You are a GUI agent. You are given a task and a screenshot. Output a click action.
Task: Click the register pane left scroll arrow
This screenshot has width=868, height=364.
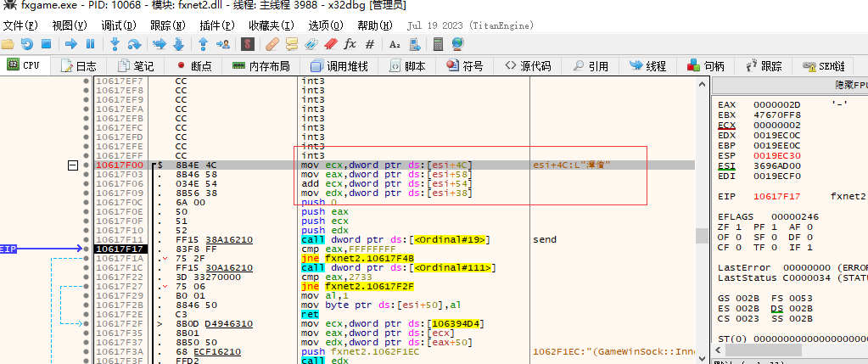[719, 350]
